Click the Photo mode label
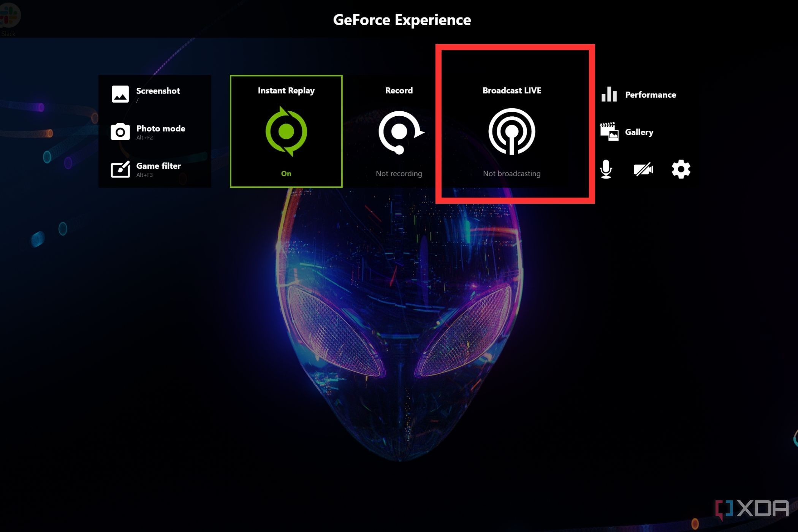The width and height of the screenshot is (798, 532). point(161,128)
